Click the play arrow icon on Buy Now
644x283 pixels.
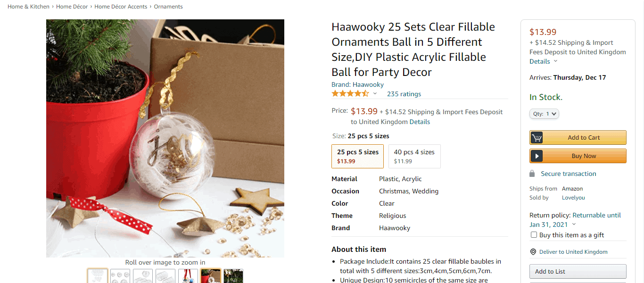click(537, 156)
